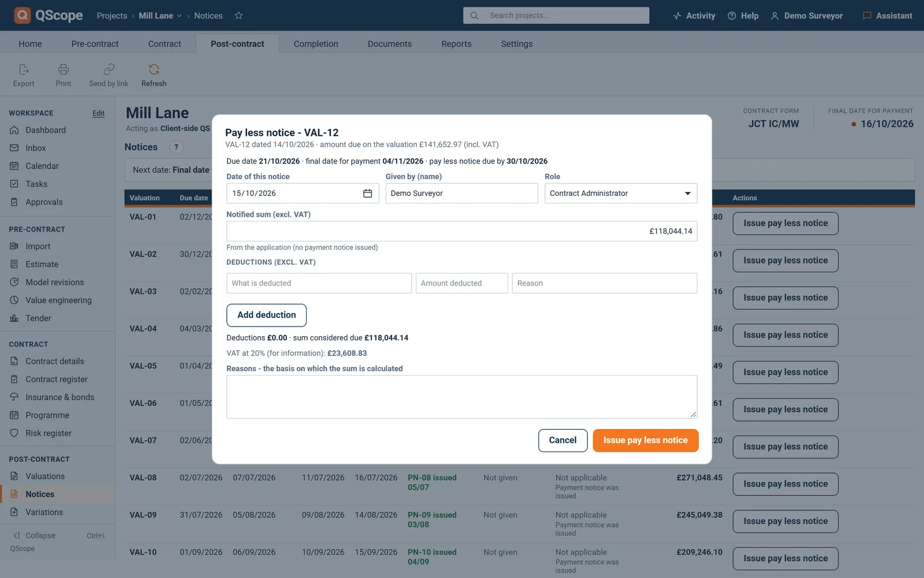Click the Notices help question mark
The image size is (924, 578).
click(176, 147)
